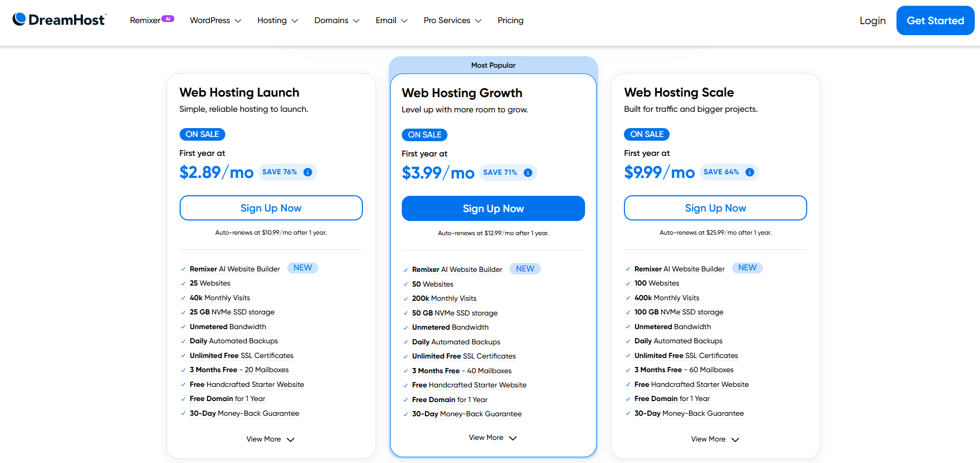Expand the WordPress dropdown menu
980x463 pixels.
215,20
